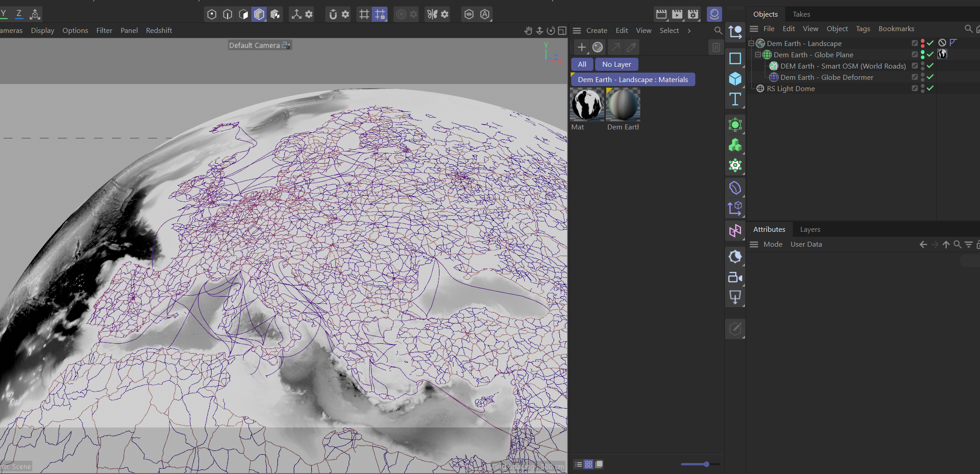
Task: Click the viewport dolly zoom icon
Action: coord(539,31)
